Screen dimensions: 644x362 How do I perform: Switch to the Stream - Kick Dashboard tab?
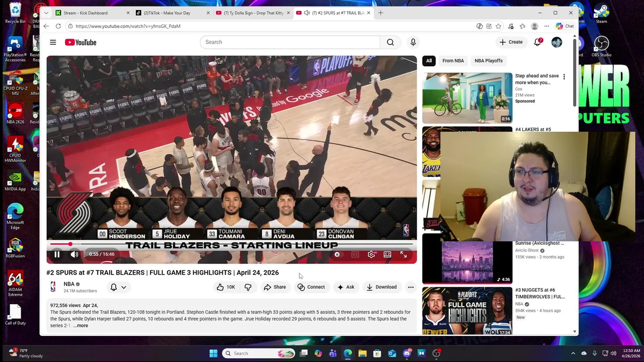(x=92, y=13)
